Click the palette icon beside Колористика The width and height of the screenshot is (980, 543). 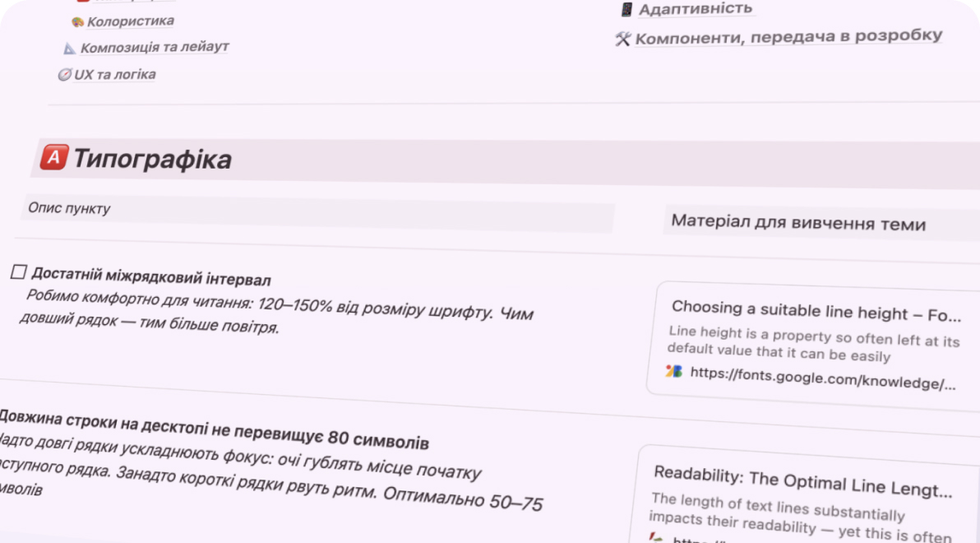(77, 21)
